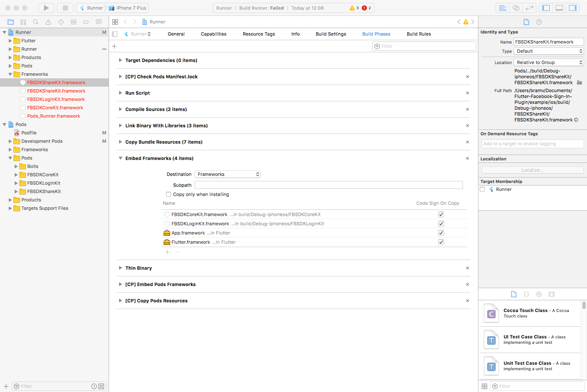Toggle the targets list sidebar icon
587x392 pixels.
click(x=114, y=34)
